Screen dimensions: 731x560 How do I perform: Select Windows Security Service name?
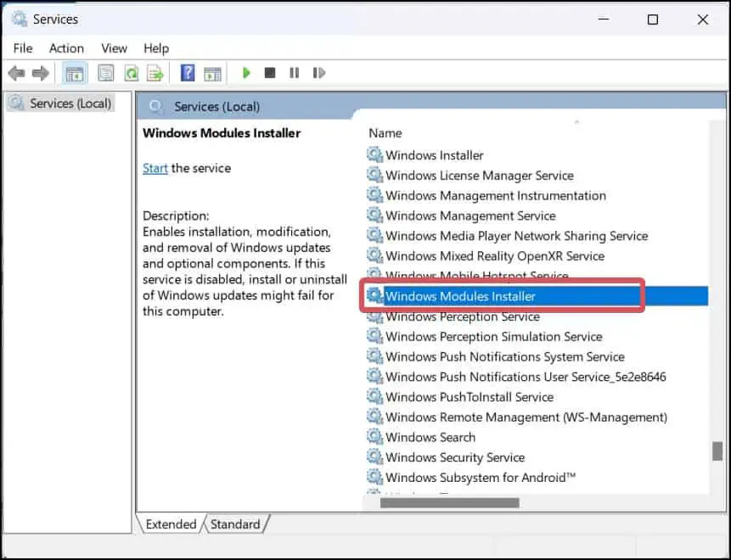click(455, 457)
